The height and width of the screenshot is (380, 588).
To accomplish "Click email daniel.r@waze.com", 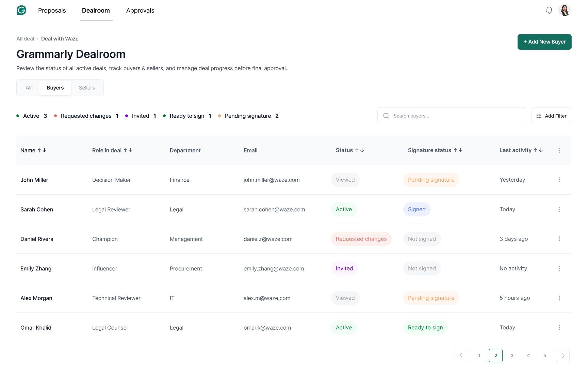I will click(268, 239).
